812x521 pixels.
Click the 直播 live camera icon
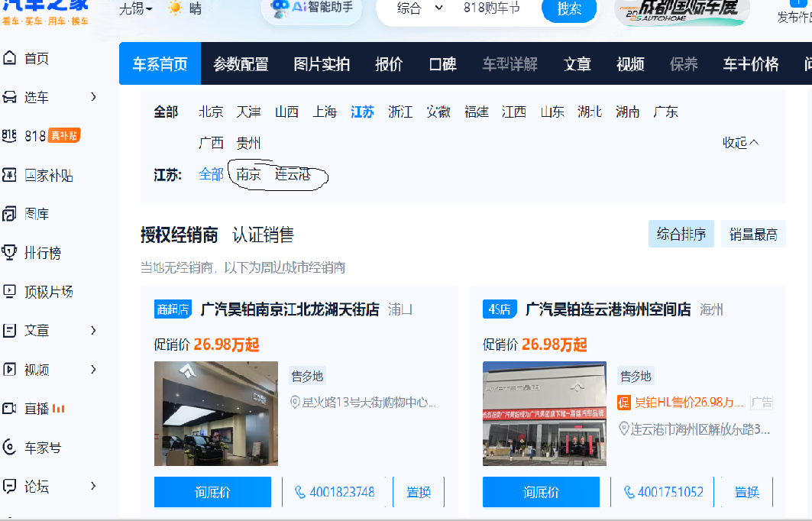pyautogui.click(x=9, y=408)
